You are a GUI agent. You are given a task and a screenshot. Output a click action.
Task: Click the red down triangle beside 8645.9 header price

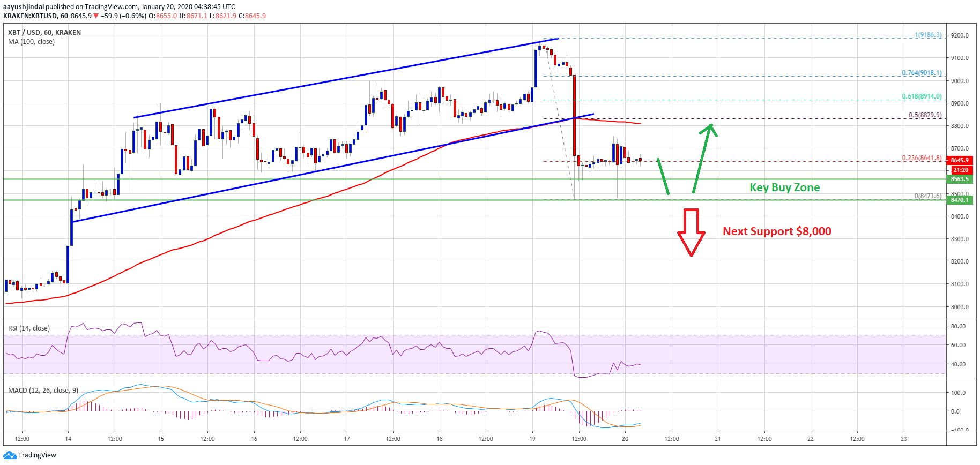point(96,16)
